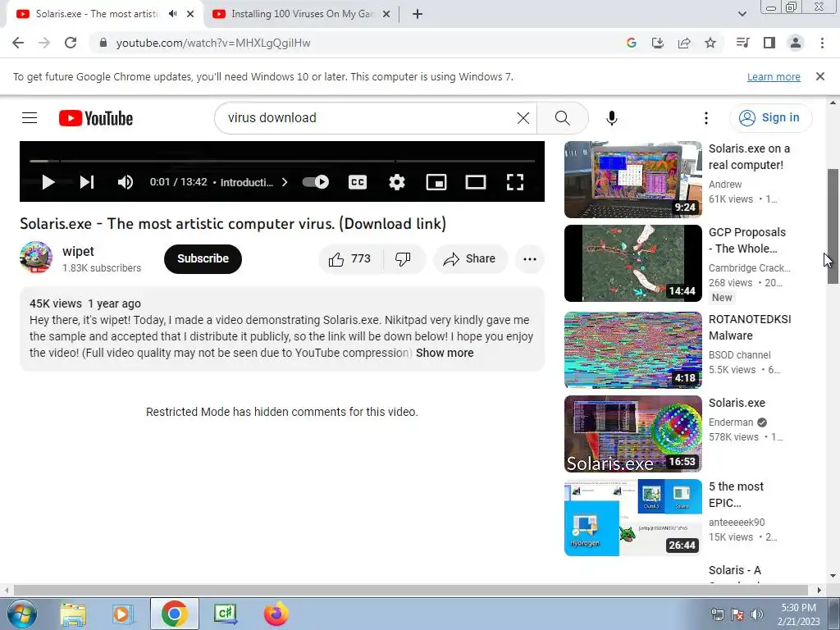Open the C# taskbar application
This screenshot has height=630, width=840.
pyautogui.click(x=225, y=614)
